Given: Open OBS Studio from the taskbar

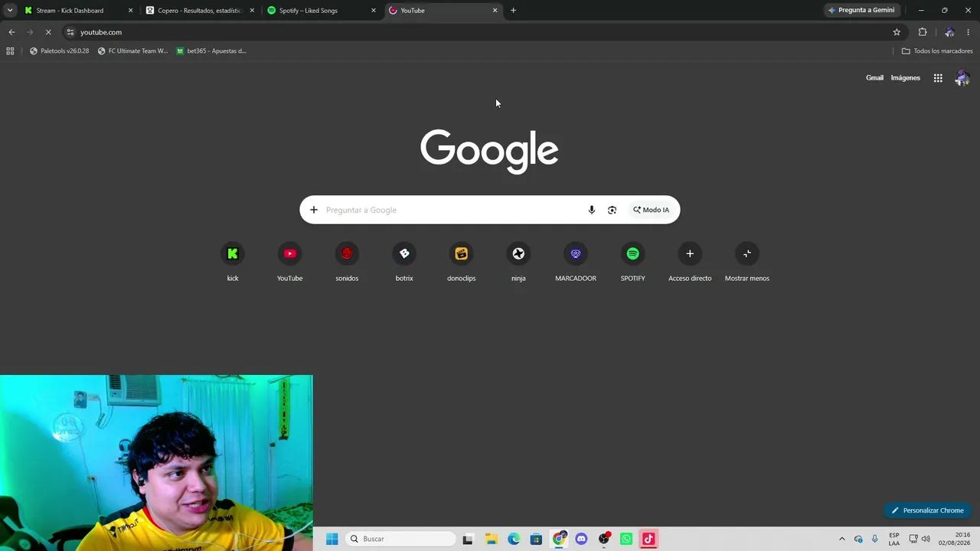Looking at the screenshot, I should tap(604, 539).
